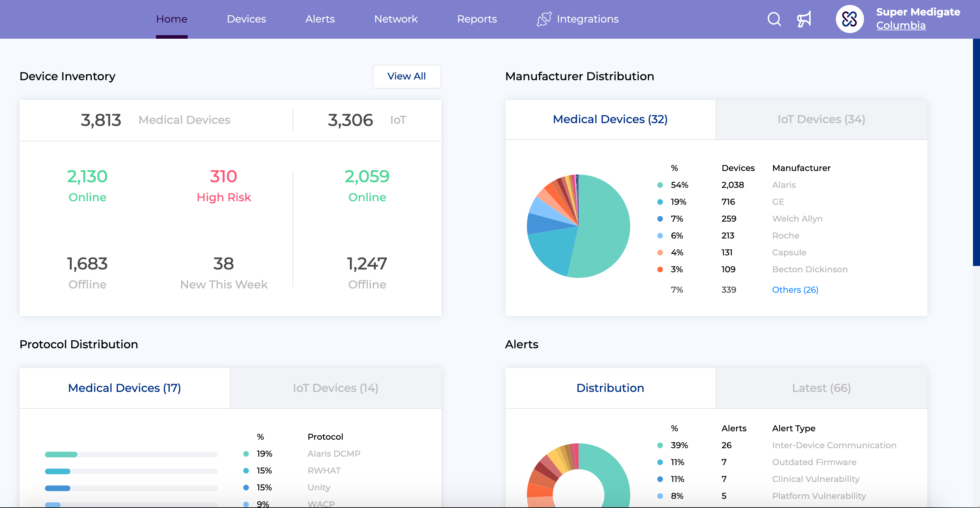Click the search icon in the top bar
Viewport: 980px width, 508px height.
point(774,19)
